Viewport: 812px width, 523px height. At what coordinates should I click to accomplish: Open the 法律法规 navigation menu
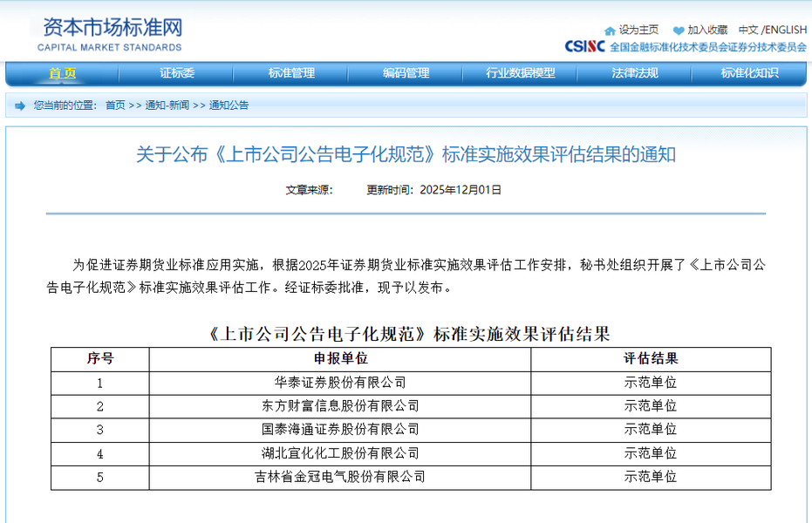[635, 73]
